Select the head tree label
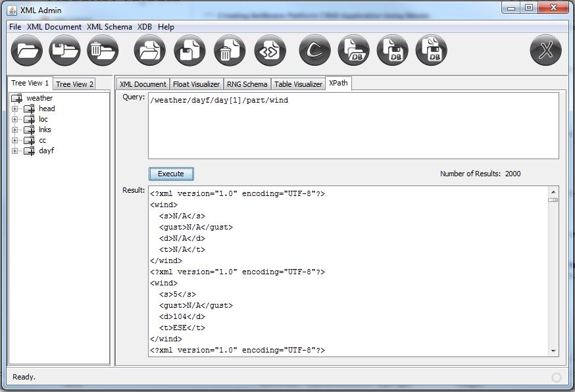575x392 pixels. 47,109
